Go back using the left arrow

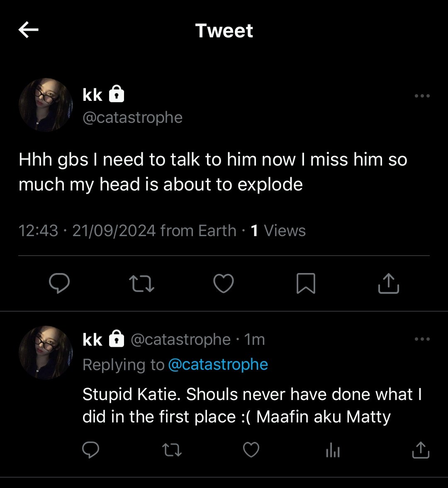click(28, 30)
